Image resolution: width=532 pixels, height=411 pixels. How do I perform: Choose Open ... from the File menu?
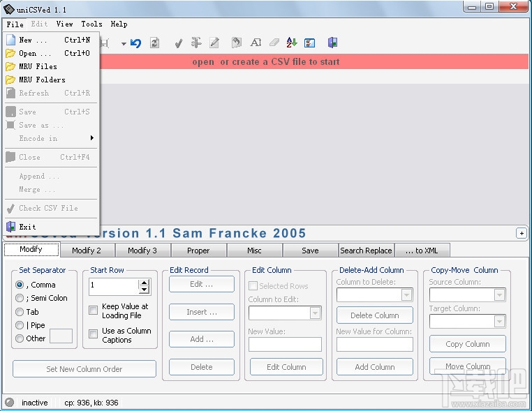coord(51,53)
